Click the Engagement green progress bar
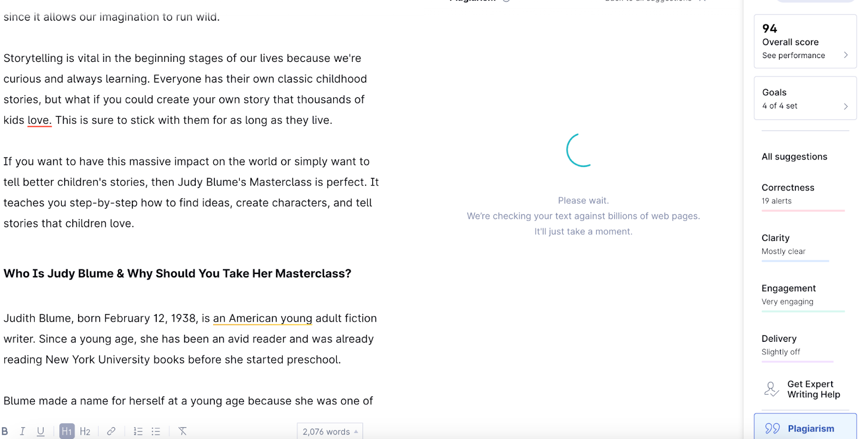 click(x=803, y=311)
